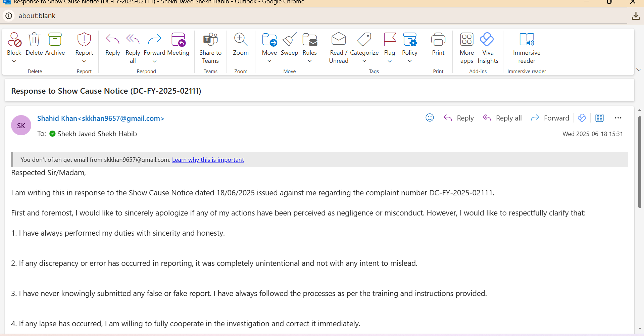Open Immersive reader view
This screenshot has height=336, width=644.
(526, 40)
